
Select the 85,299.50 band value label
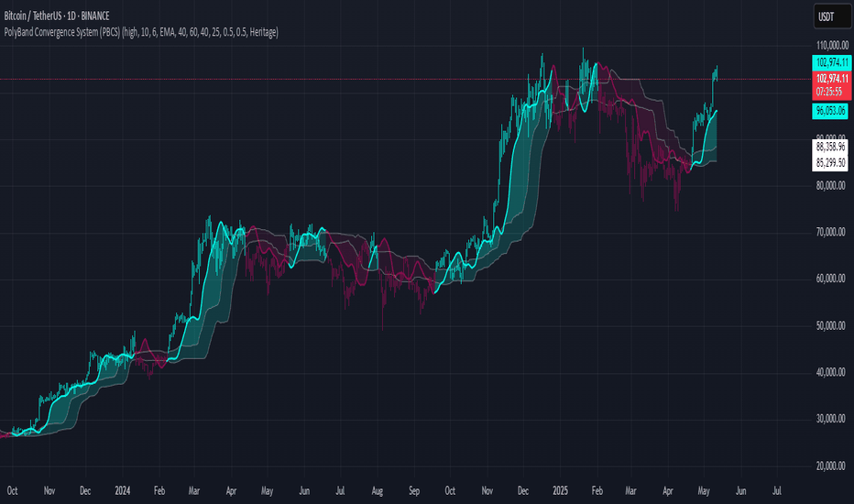830,163
